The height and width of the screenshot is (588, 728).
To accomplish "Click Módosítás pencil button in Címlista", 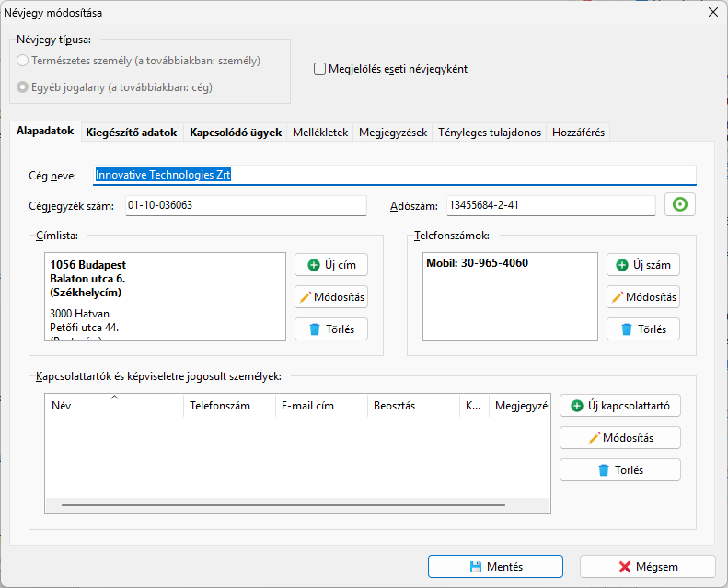I will coord(331,297).
